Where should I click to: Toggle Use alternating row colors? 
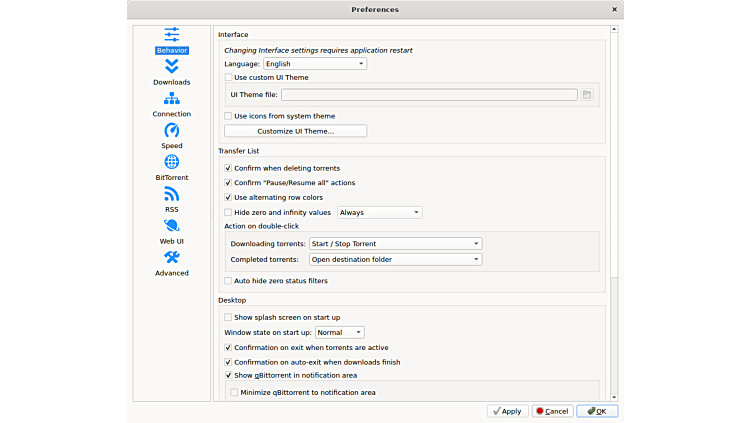click(x=228, y=197)
